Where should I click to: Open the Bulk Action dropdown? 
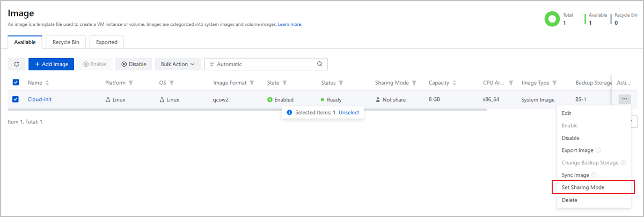pyautogui.click(x=178, y=64)
